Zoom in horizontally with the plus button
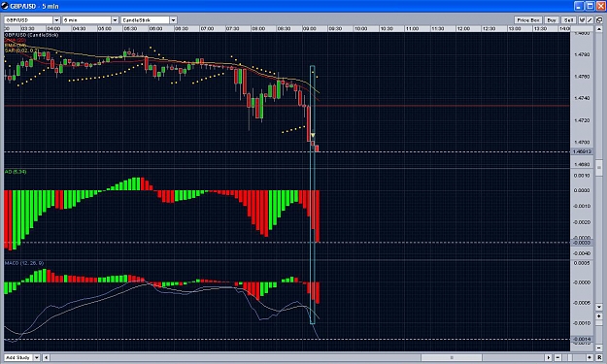607x364 pixels. (x=590, y=357)
